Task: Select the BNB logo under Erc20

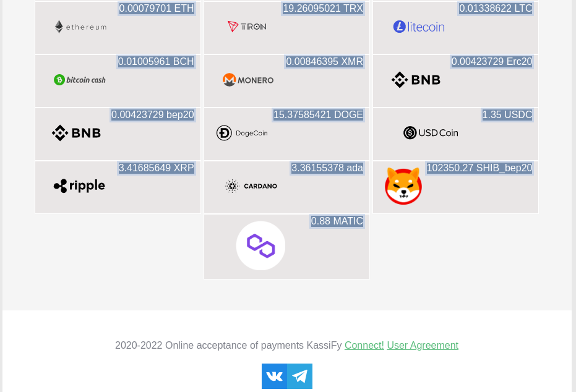Action: [x=416, y=80]
